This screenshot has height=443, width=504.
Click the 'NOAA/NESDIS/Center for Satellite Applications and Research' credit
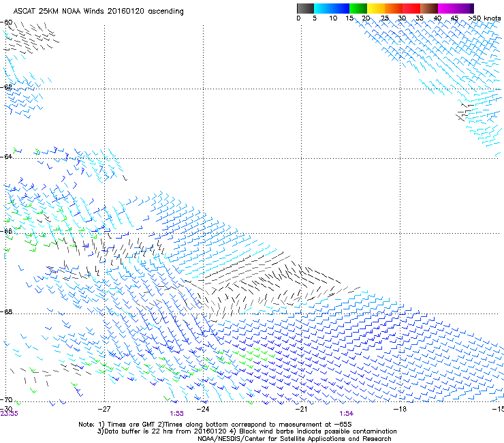click(x=294, y=439)
